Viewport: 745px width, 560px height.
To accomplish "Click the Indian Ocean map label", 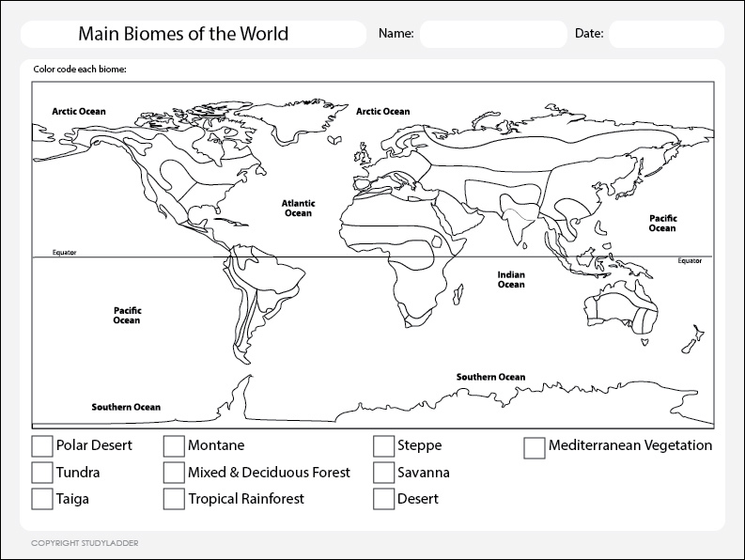I will (511, 279).
